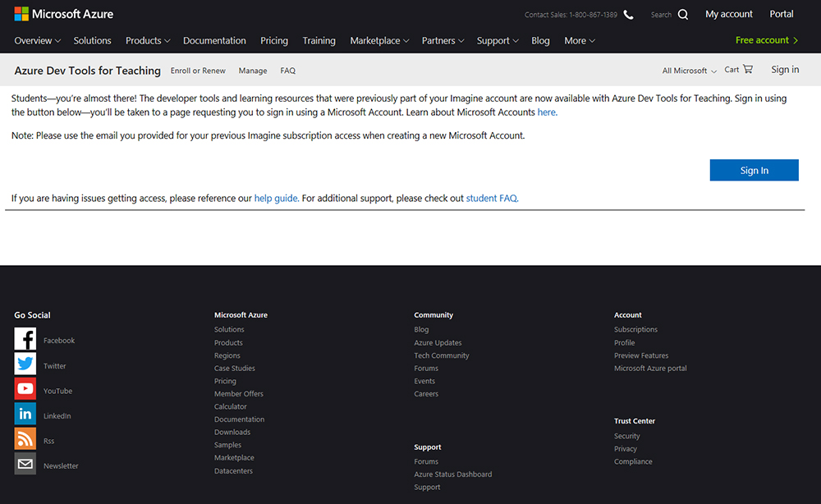Open Case Studies in the footer

pos(235,369)
